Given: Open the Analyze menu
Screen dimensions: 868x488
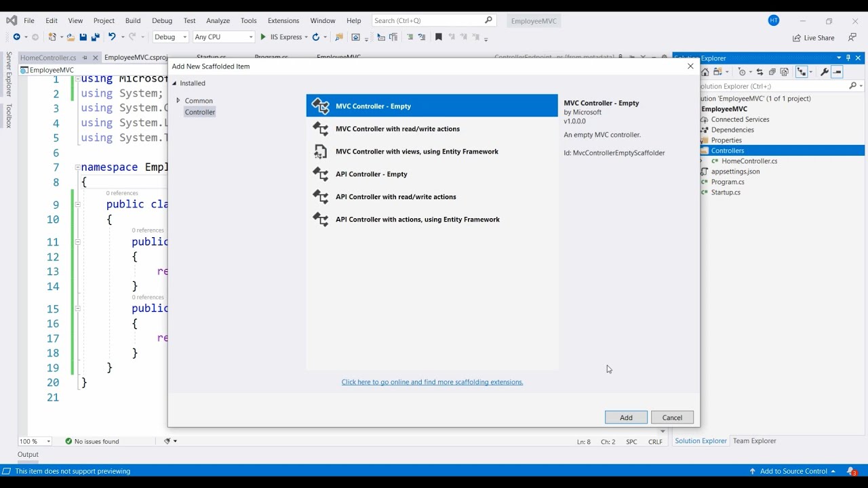Looking at the screenshot, I should (218, 20).
